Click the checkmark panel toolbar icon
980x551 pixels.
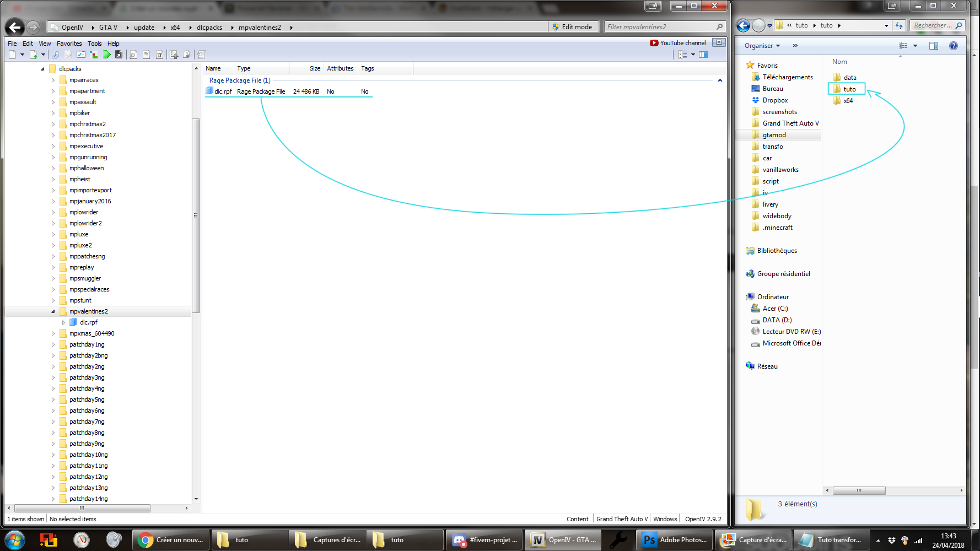(81, 55)
